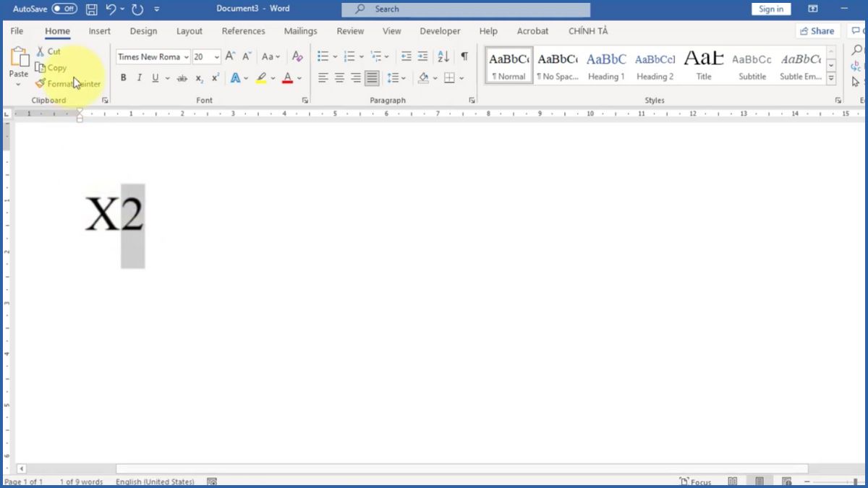Screen dimensions: 868x488
Task: Open the Review tab
Action: click(x=350, y=31)
